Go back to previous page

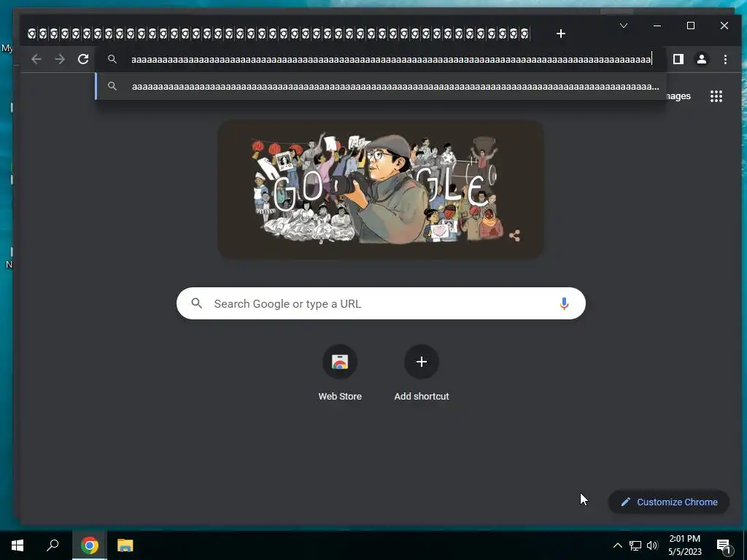(36, 59)
